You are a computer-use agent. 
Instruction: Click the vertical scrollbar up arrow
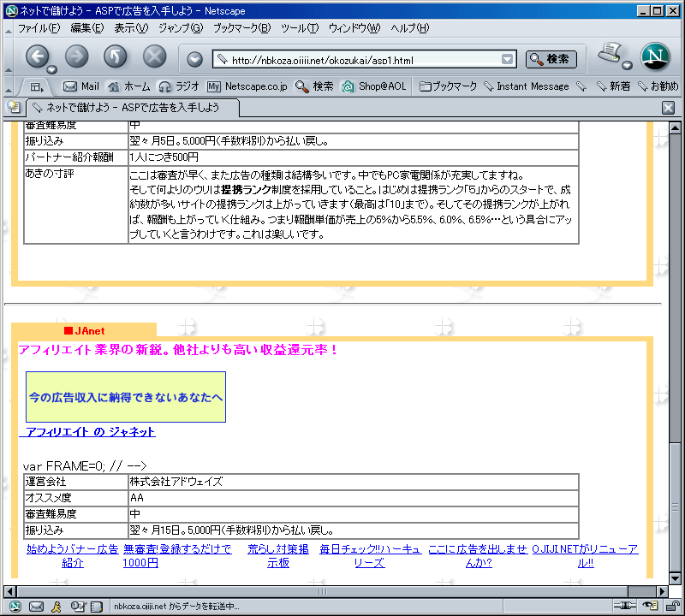pyautogui.click(x=675, y=128)
